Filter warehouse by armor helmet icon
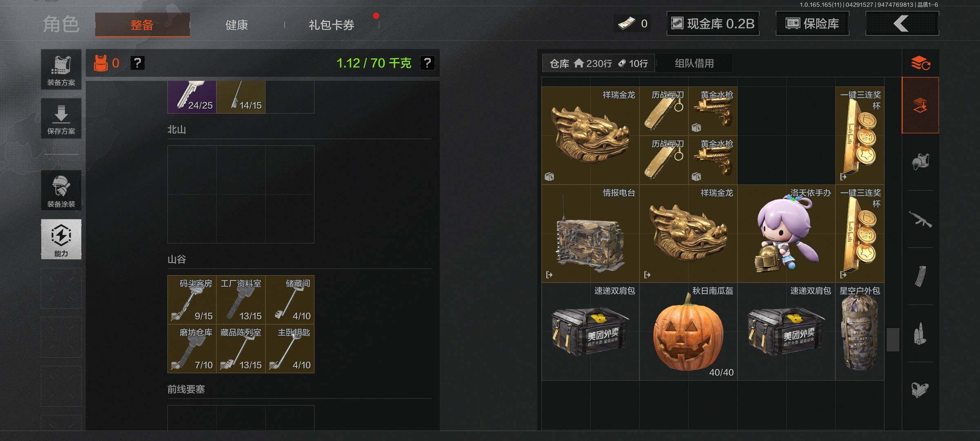Viewport: 980px width, 441px height. pyautogui.click(x=920, y=162)
